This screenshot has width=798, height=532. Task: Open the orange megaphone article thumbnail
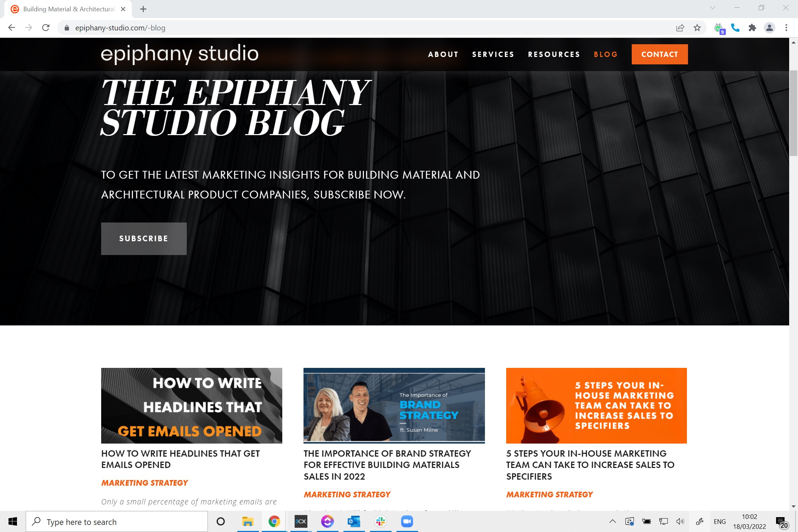(x=596, y=406)
